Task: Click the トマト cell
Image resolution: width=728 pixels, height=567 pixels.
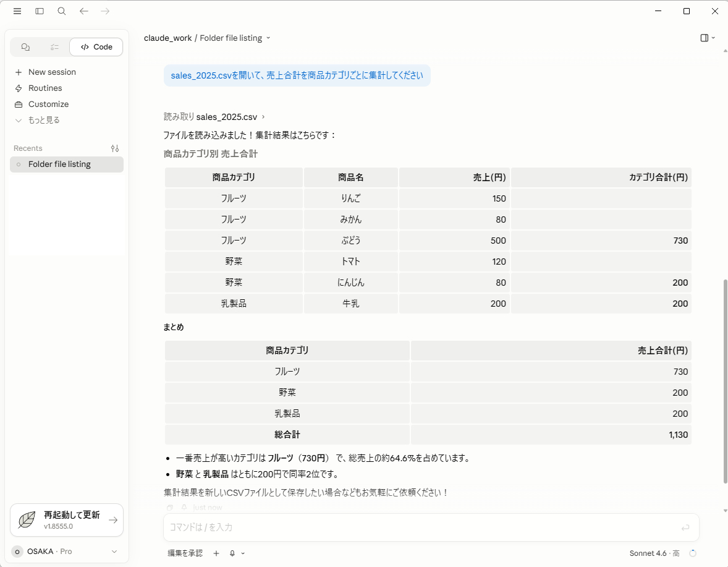Action: point(350,262)
